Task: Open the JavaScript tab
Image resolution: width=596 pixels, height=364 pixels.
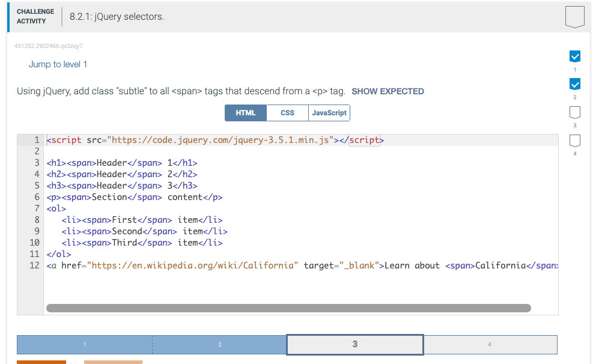Action: coord(329,113)
